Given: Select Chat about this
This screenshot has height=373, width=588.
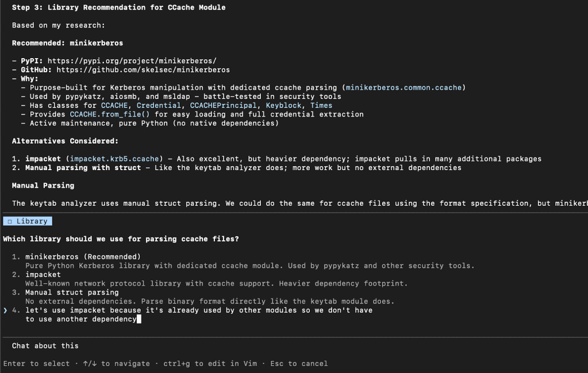Looking at the screenshot, I should pos(45,346).
